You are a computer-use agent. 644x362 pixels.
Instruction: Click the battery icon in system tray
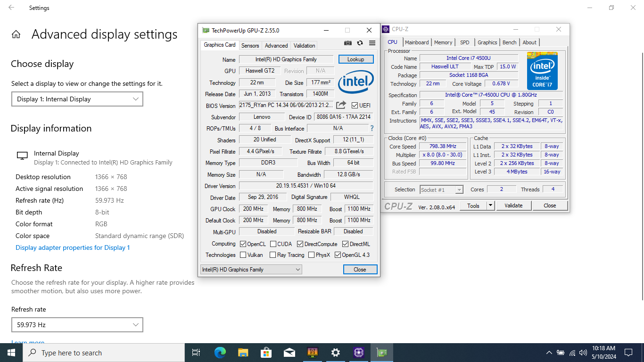point(561,353)
